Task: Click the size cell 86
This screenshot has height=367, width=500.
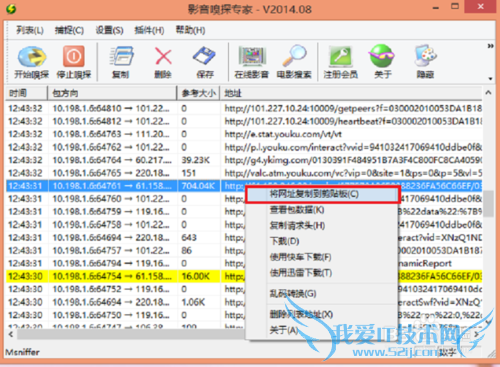Action: pyautogui.click(x=187, y=250)
